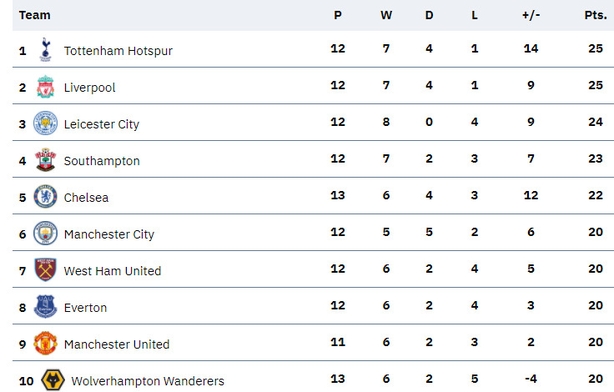The width and height of the screenshot is (614, 392).
Task: Click the Chelsea club crest
Action: click(45, 196)
